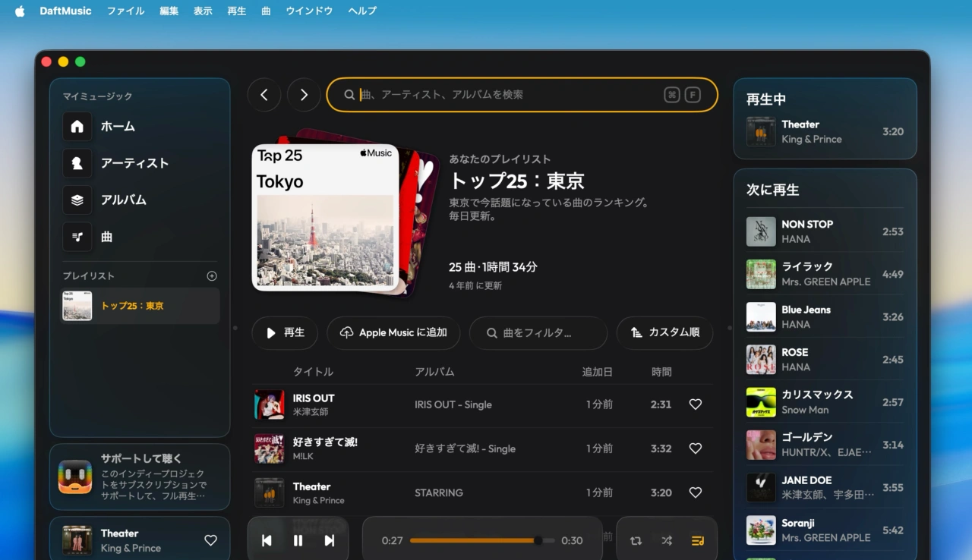The height and width of the screenshot is (560, 972).
Task: Add 好きすぎて滅! to favorites
Action: (x=695, y=448)
